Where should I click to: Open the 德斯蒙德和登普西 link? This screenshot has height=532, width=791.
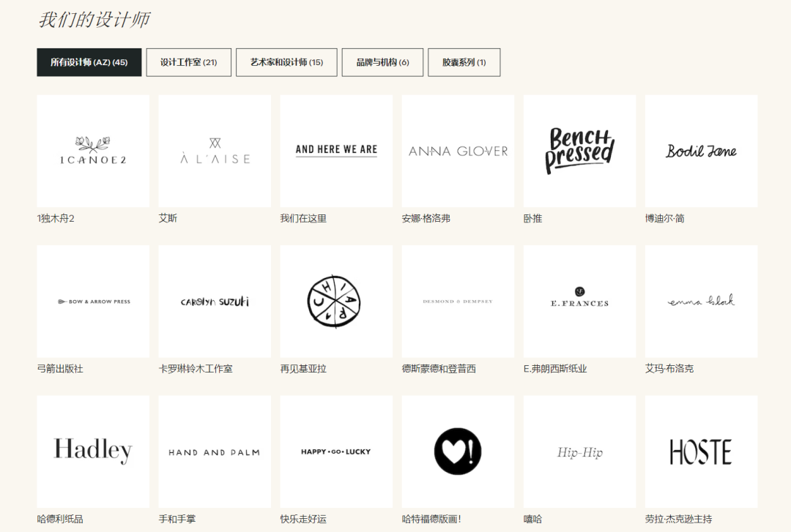pyautogui.click(x=439, y=369)
